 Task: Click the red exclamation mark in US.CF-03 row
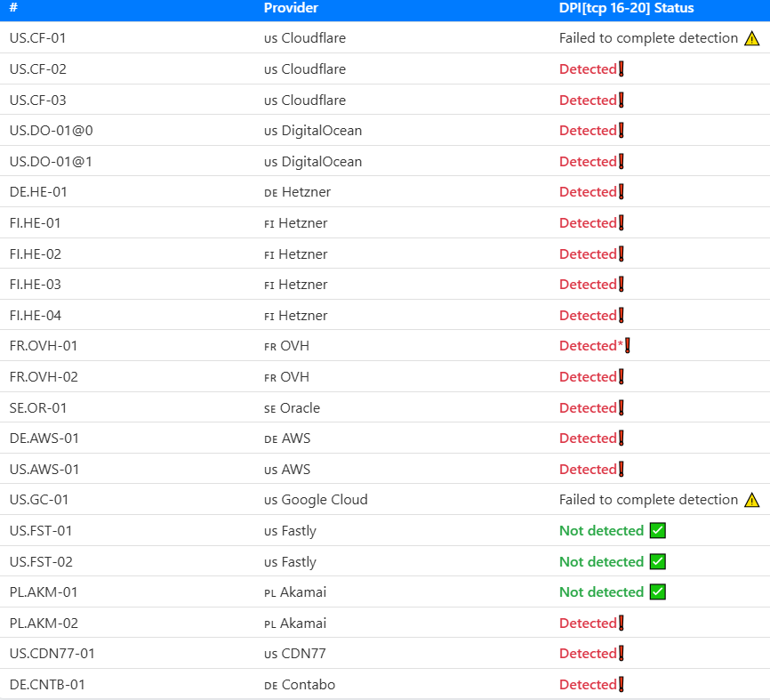(622, 101)
